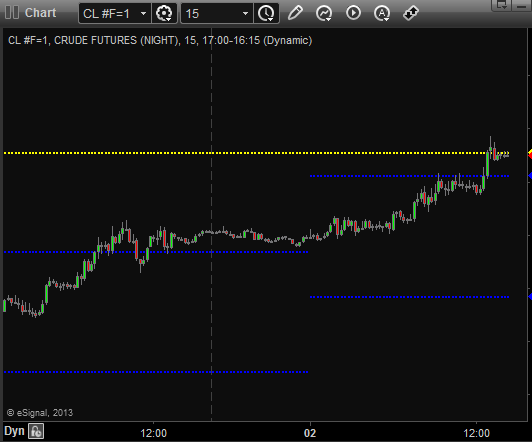Open the time template clock menu
The width and height of the screenshot is (532, 442).
pos(266,14)
